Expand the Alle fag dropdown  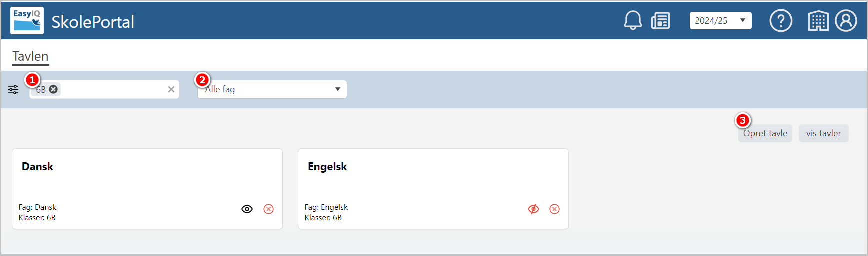point(272,89)
